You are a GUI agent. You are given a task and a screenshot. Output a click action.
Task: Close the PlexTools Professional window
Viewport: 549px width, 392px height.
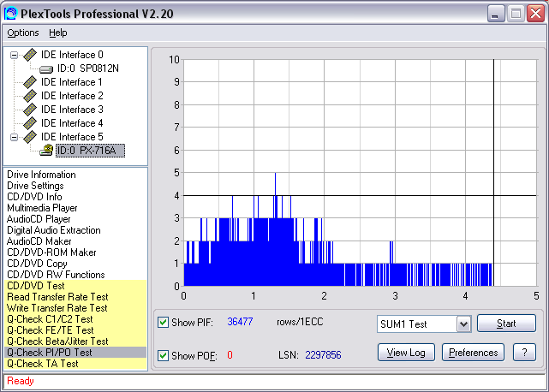tap(535, 14)
